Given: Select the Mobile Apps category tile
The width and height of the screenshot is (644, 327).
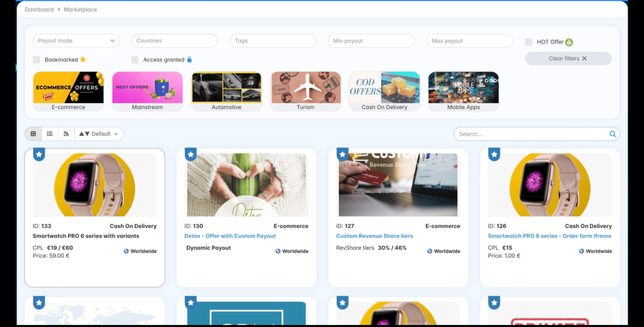Looking at the screenshot, I should pos(464,91).
